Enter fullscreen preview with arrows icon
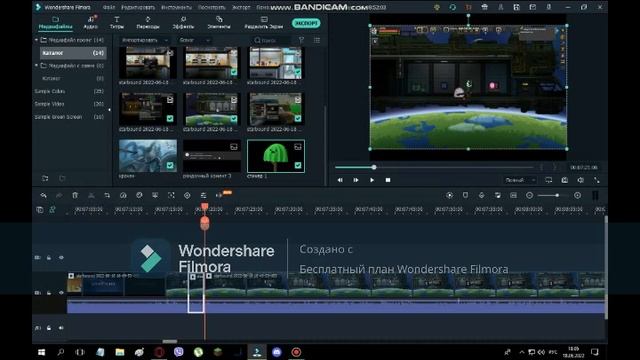 click(x=597, y=180)
